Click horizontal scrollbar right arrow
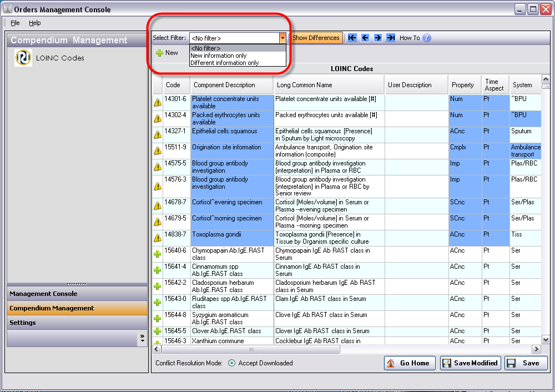The width and height of the screenshot is (555, 392). [x=537, y=349]
